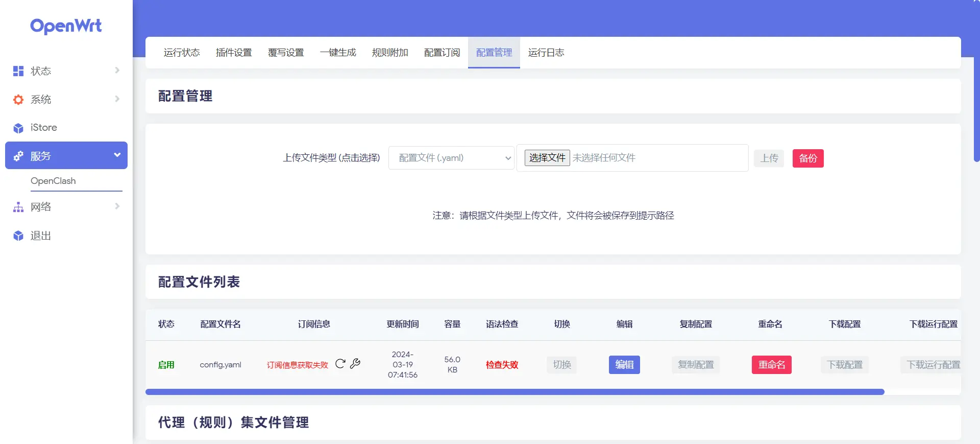
Task: Click the horizontal scrollbar under config table
Action: pos(514,392)
